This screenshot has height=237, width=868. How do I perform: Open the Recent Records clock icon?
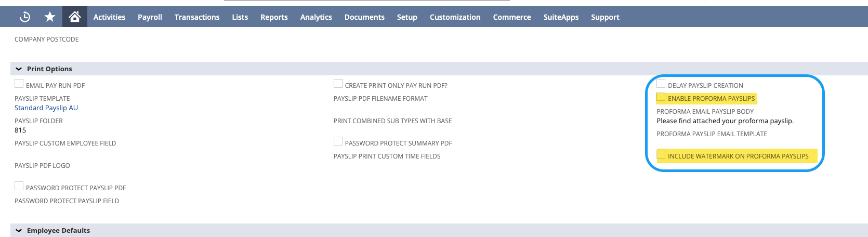pyautogui.click(x=24, y=17)
